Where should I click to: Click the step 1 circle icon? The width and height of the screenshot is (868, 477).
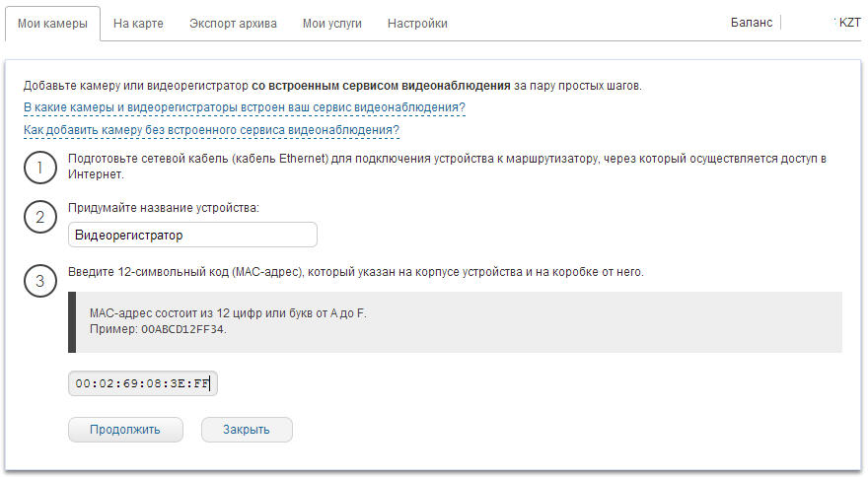(39, 167)
